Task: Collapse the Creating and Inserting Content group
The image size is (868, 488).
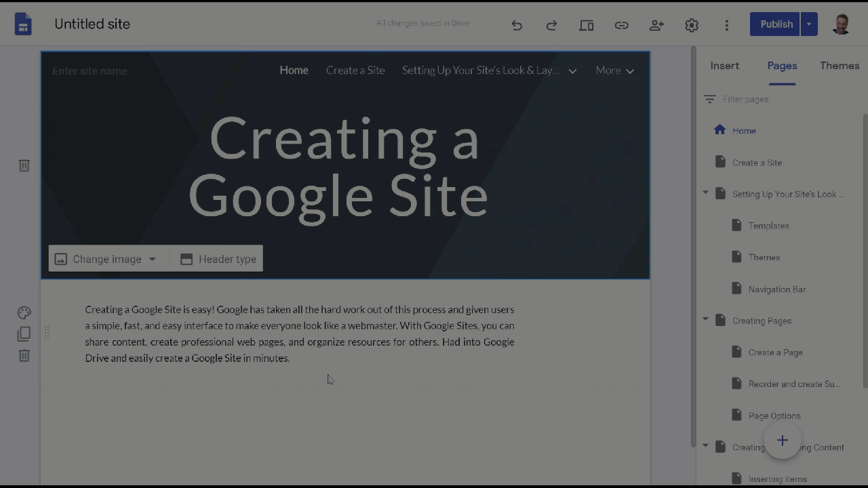Action: (x=705, y=446)
